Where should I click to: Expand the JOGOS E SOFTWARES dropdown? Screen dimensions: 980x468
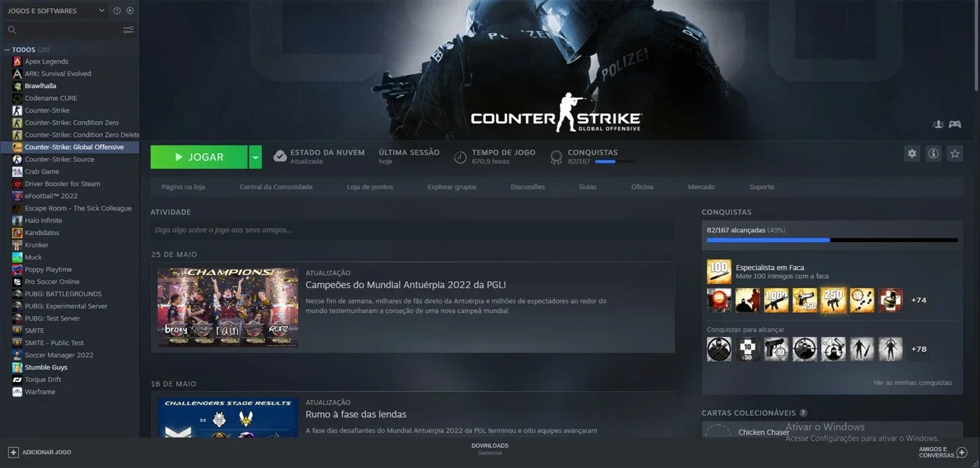tap(56, 10)
